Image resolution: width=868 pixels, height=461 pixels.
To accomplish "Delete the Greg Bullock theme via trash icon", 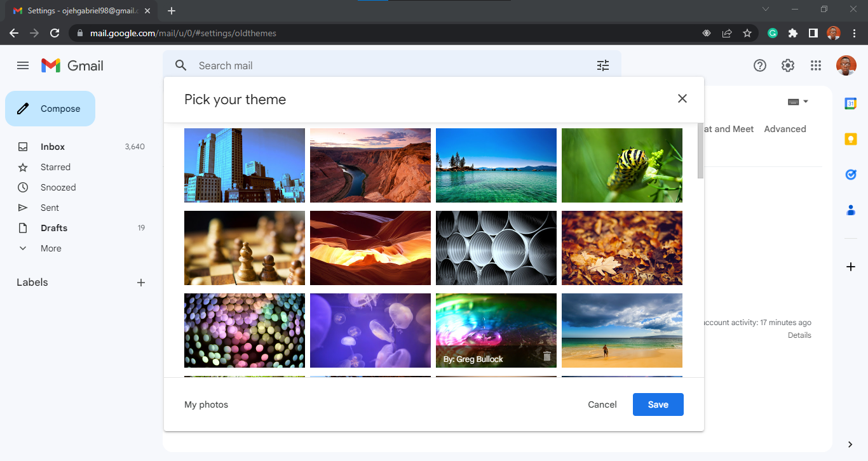I will pyautogui.click(x=547, y=357).
